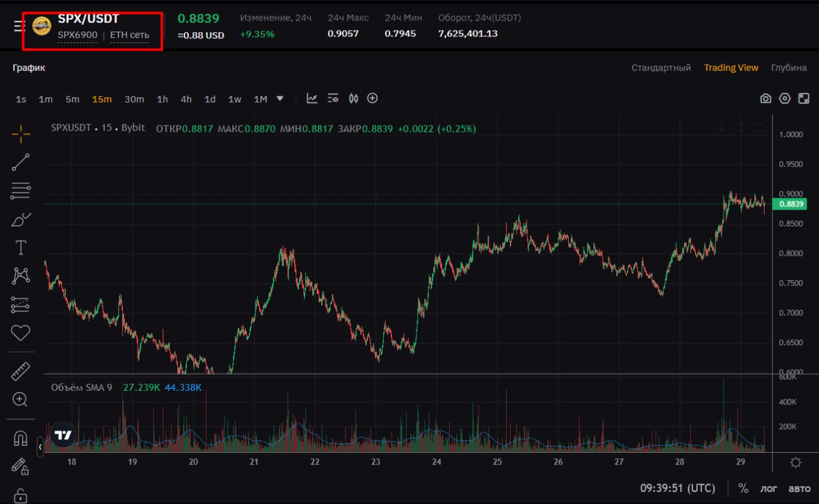
Task: Toggle лог logarithmic scale
Action: pos(768,488)
